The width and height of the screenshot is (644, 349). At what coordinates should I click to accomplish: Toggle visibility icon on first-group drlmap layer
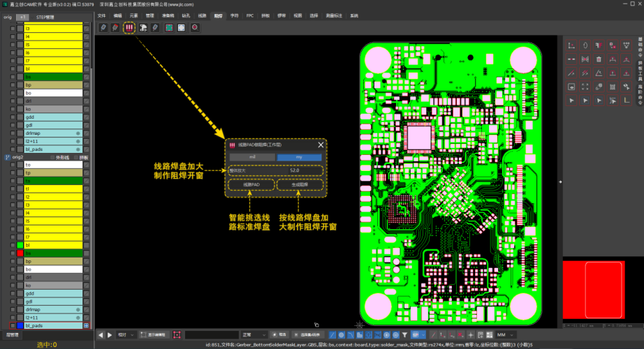point(78,133)
